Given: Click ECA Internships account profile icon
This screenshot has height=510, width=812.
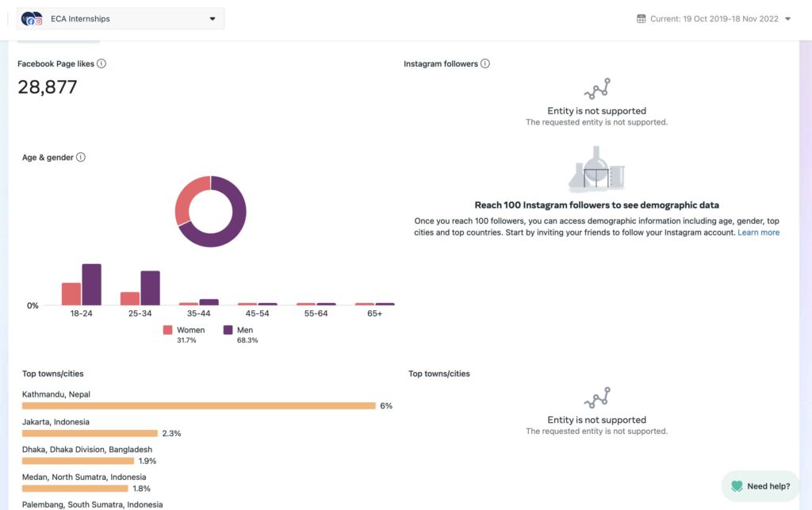Looking at the screenshot, I should point(32,18).
